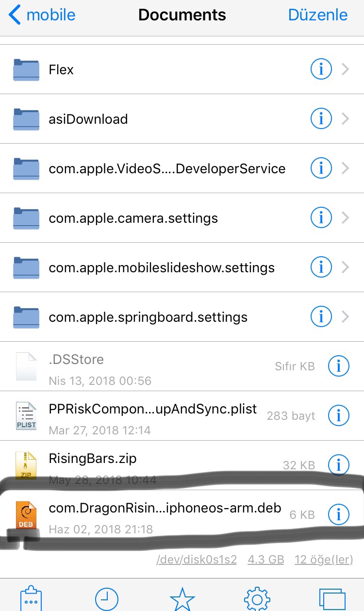Expand com.apple.camera.settings folder chevron
The width and height of the screenshot is (364, 611).
346,218
